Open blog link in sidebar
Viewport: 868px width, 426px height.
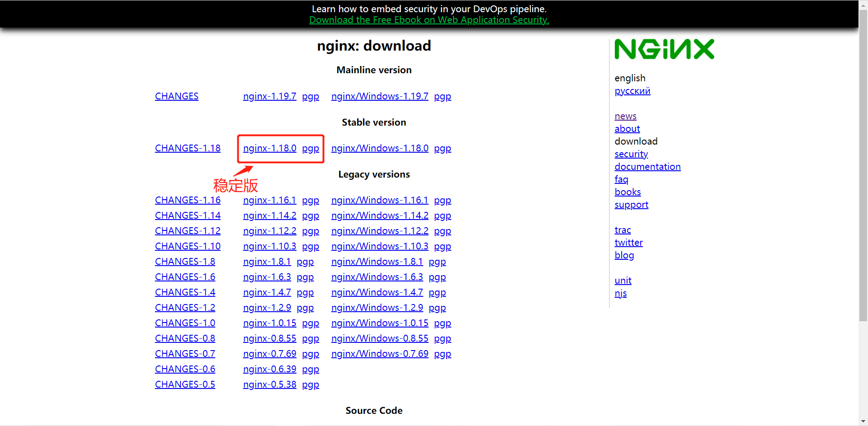[x=624, y=255]
